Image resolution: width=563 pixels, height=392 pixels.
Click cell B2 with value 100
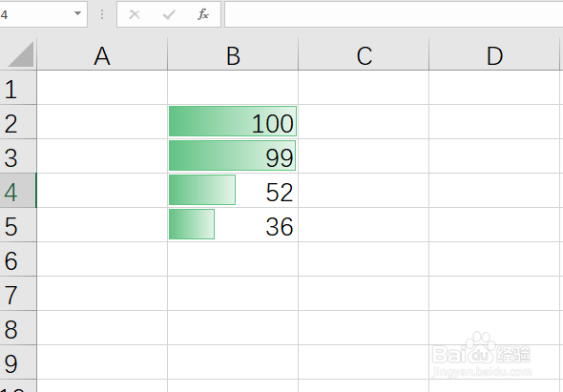pos(233,122)
